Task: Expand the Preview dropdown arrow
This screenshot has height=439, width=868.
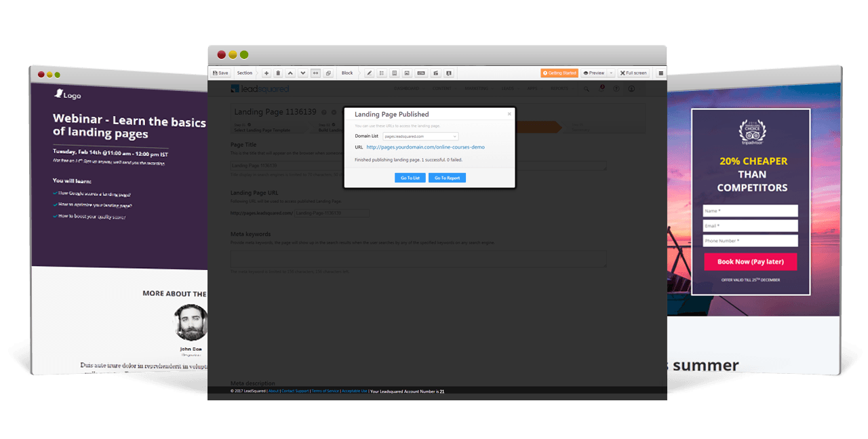Action: pyautogui.click(x=611, y=73)
